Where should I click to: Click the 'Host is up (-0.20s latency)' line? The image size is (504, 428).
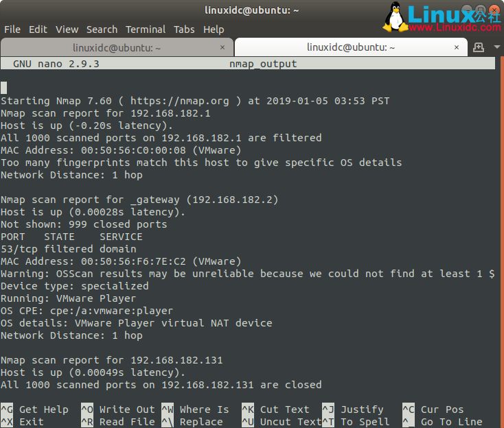click(x=87, y=126)
